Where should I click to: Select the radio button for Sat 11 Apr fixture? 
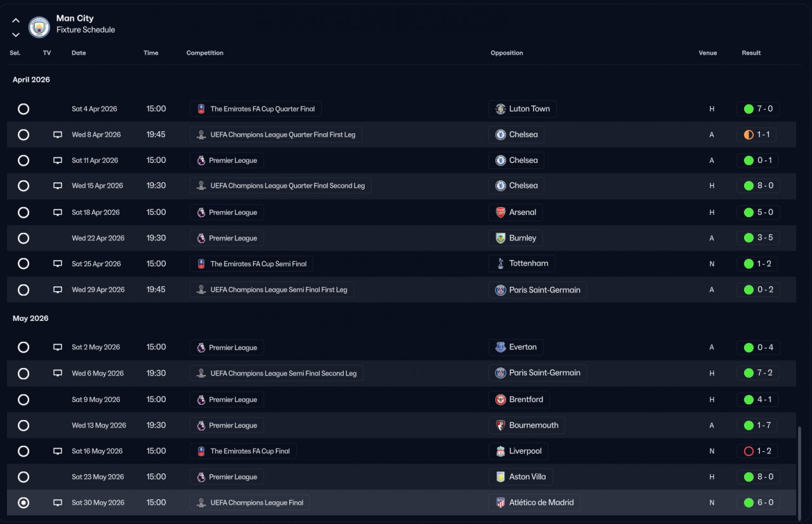click(23, 160)
